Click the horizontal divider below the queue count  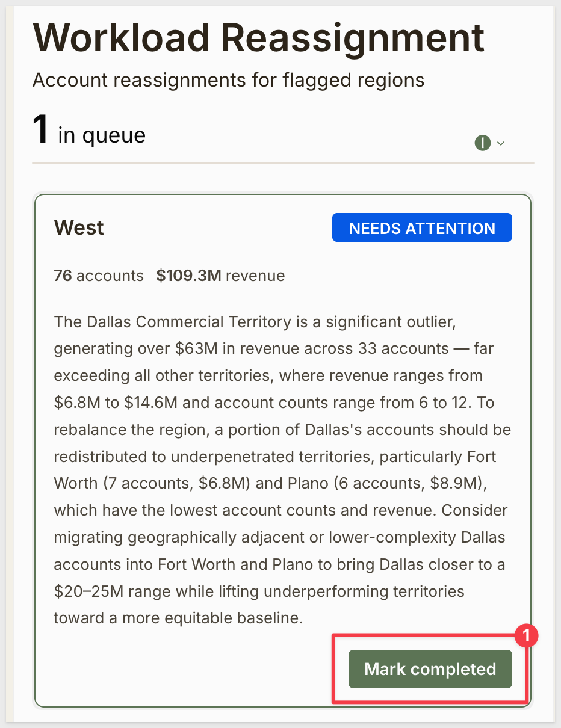(283, 163)
